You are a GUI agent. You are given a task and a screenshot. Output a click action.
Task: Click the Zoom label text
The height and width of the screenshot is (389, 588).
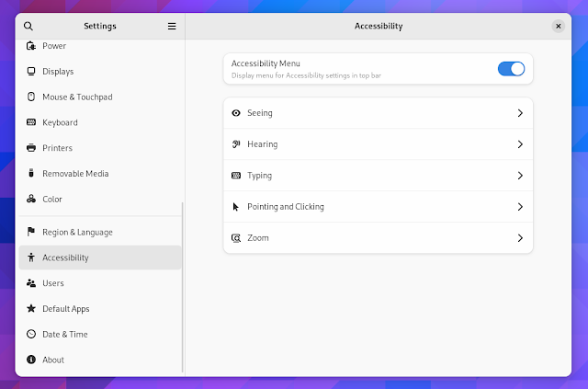click(257, 237)
